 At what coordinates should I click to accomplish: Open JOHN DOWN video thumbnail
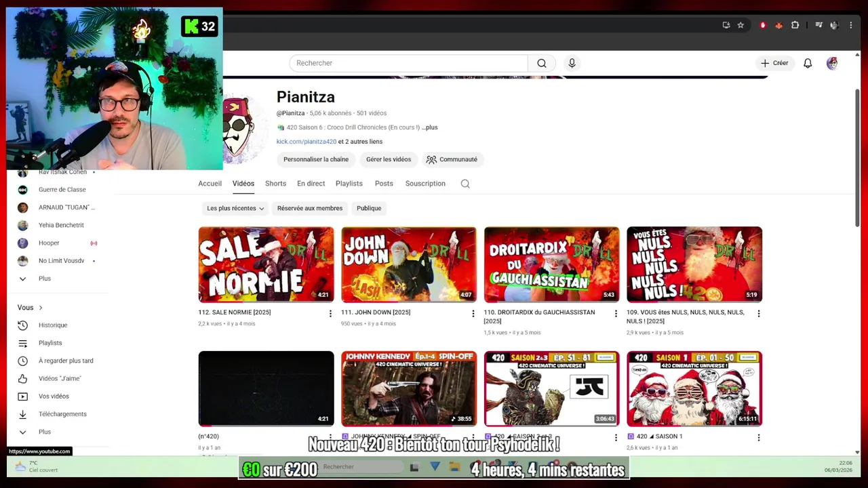(409, 264)
